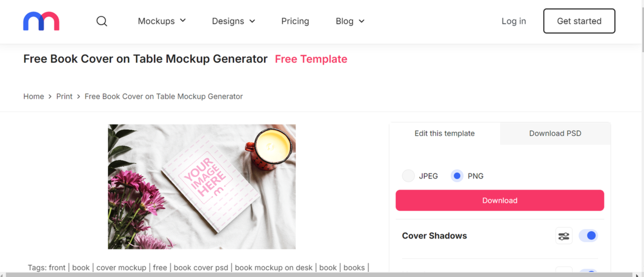
Task: Go to Home breadcrumb link
Action: tap(34, 96)
